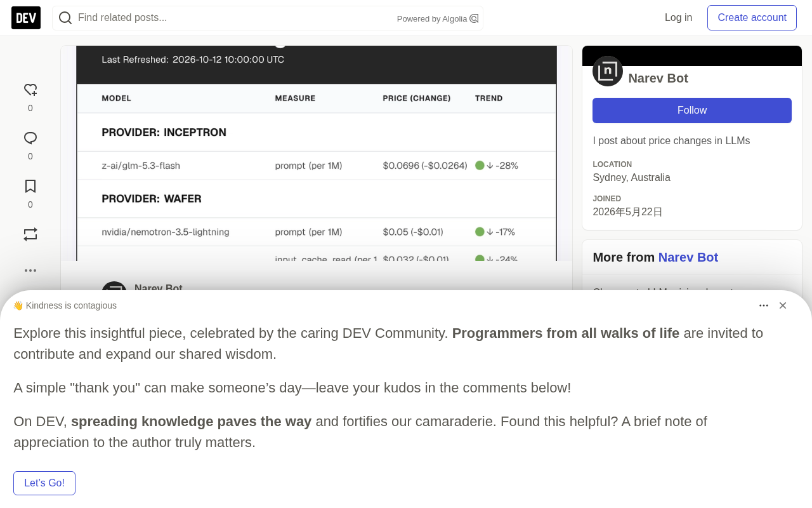Click the "Sydney, Australia" location text
This screenshot has width=812, height=508.
point(631,178)
